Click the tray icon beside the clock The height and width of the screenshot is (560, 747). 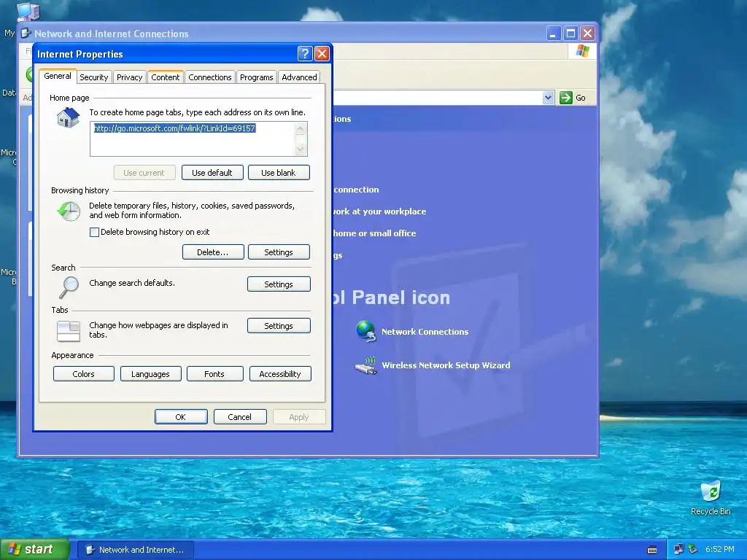click(693, 550)
